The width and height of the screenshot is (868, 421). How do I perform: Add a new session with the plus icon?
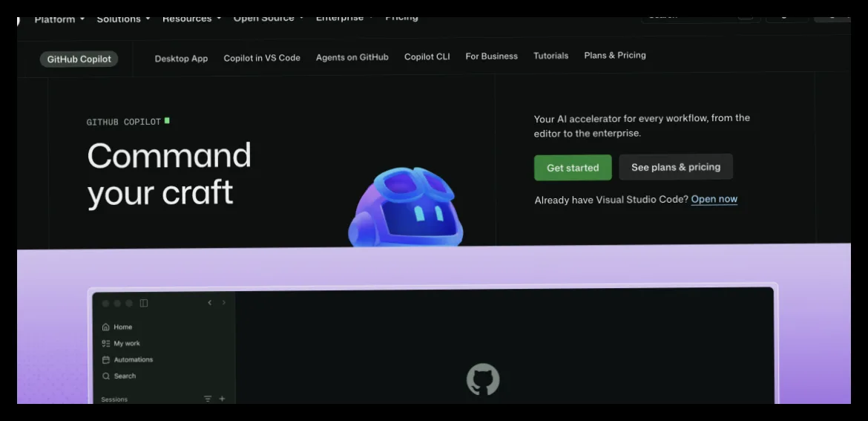(x=222, y=399)
